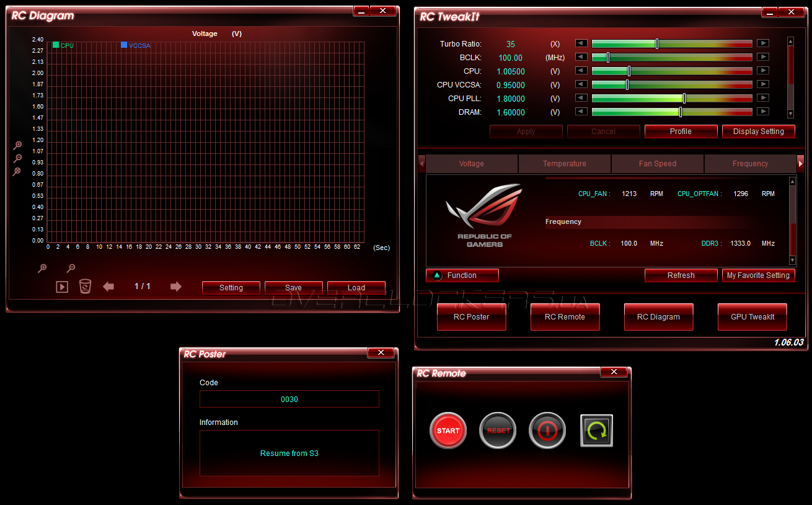
Task: Click Setting in the RC Diagram window
Action: point(231,288)
